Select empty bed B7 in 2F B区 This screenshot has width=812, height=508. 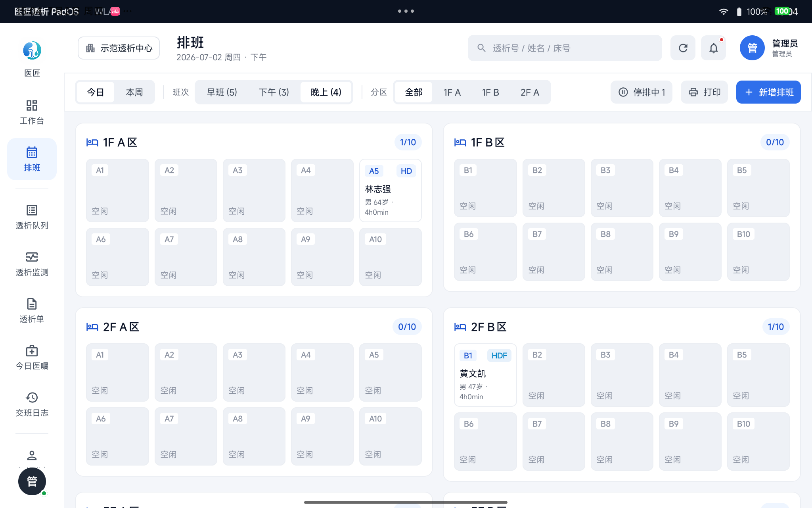[554, 441]
